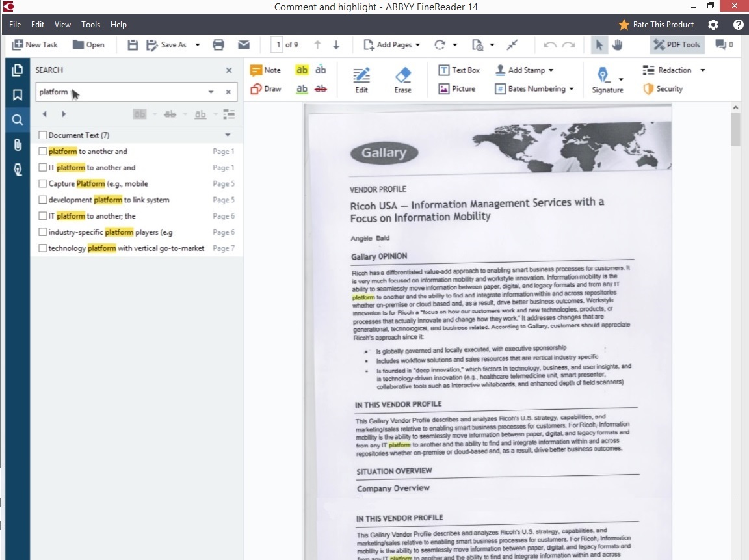Check the Document Text (7) checkbox
The image size is (749, 560).
point(42,135)
